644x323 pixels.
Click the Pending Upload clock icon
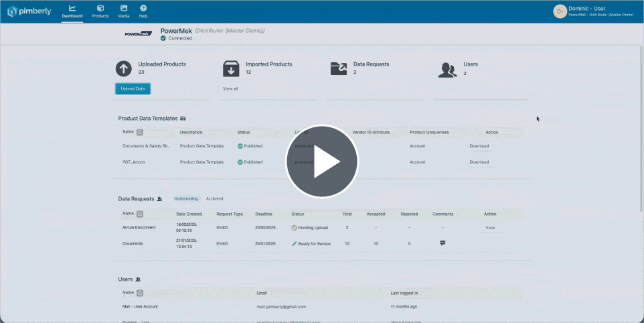tap(294, 228)
